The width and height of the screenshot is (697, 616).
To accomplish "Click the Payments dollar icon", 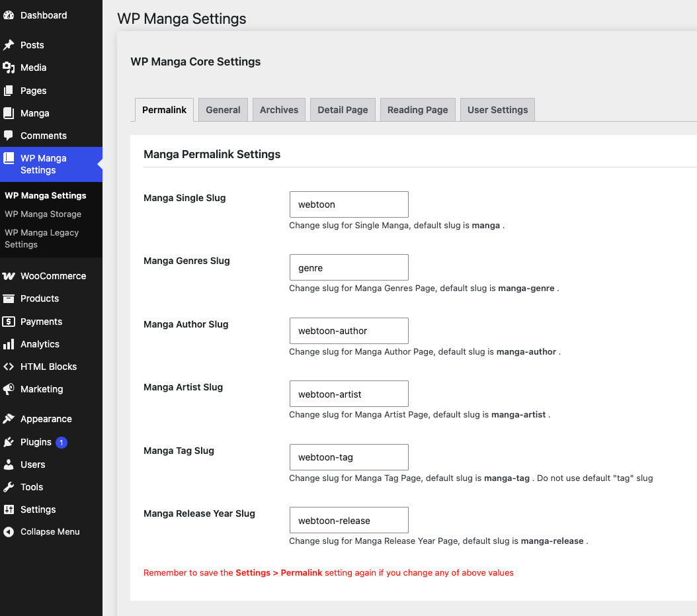I will (9, 322).
